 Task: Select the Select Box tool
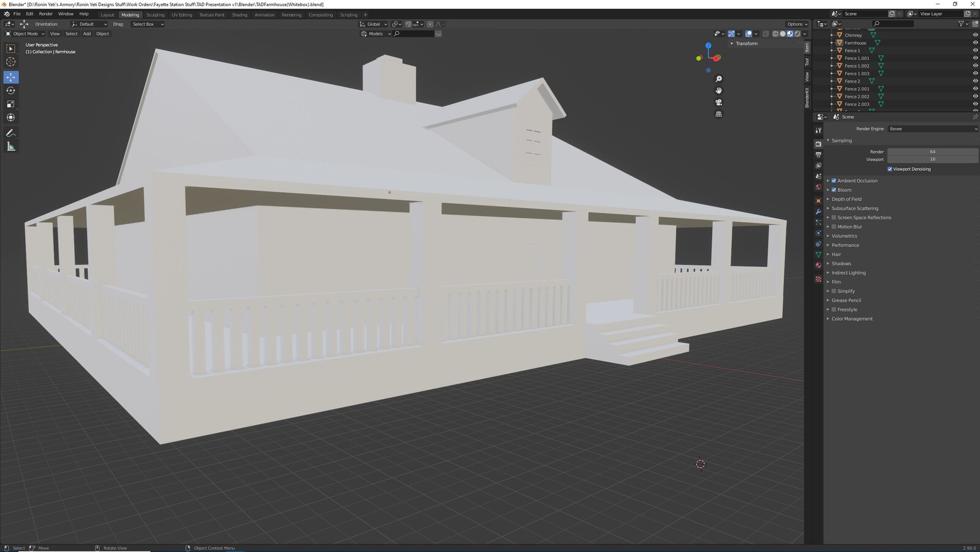pos(11,48)
